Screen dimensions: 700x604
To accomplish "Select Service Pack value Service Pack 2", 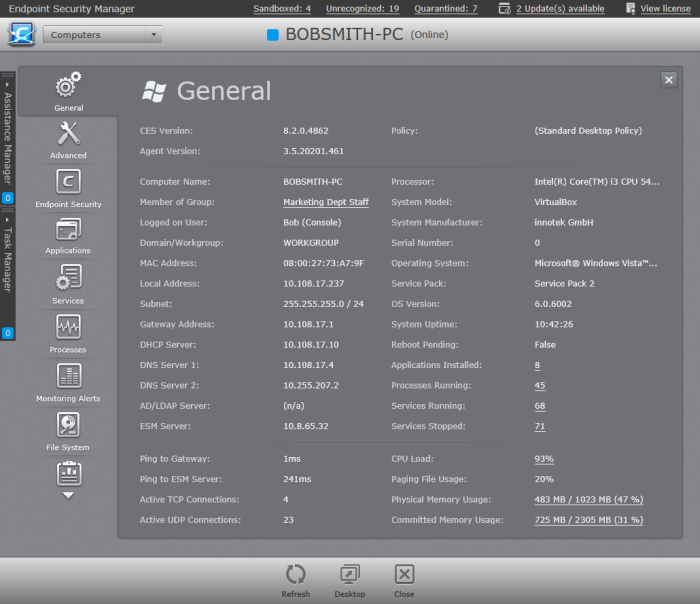I will [564, 284].
